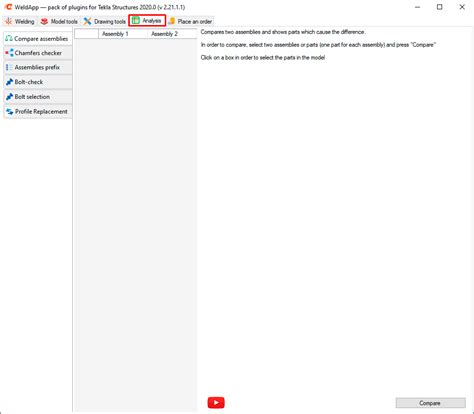The image size is (474, 414).
Task: Minimize the WeldApp window
Action: tap(417, 7)
